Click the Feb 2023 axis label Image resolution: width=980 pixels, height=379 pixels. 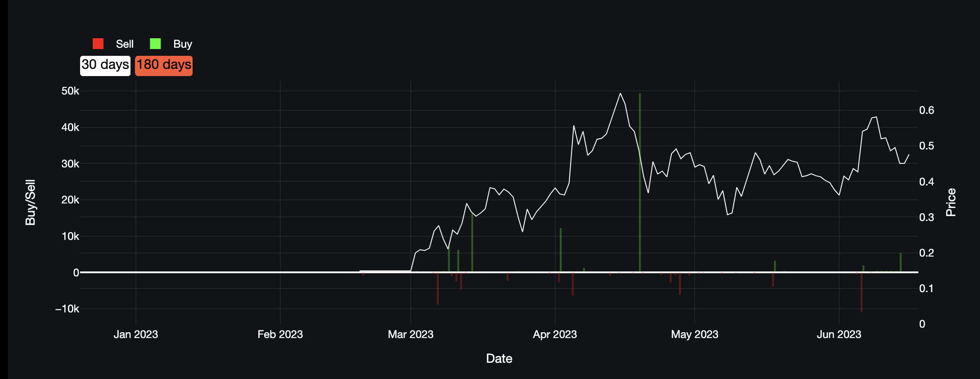click(x=280, y=334)
